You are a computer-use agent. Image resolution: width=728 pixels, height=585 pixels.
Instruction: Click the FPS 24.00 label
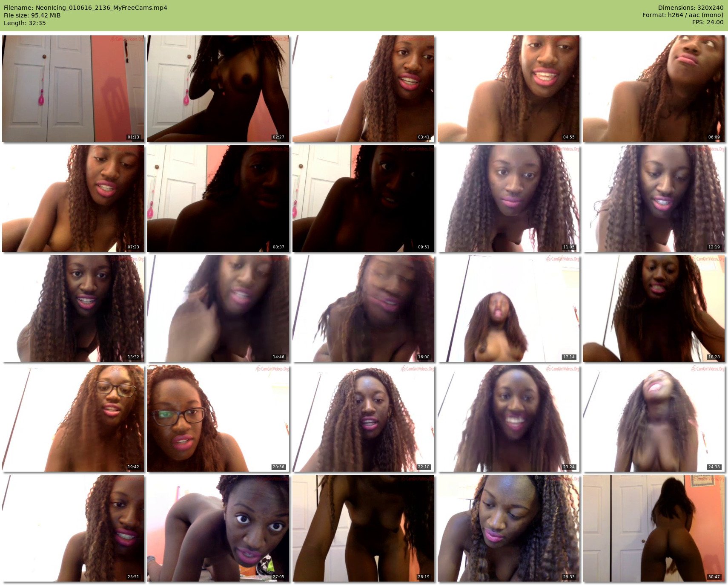pyautogui.click(x=708, y=22)
